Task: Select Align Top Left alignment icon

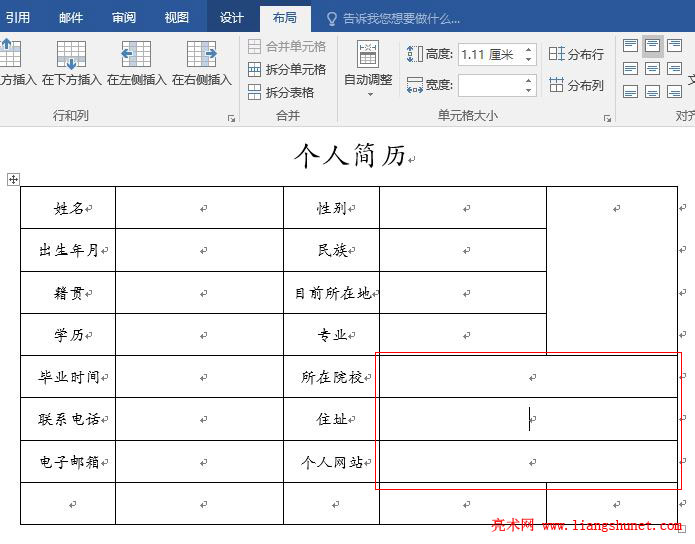Action: tap(630, 45)
